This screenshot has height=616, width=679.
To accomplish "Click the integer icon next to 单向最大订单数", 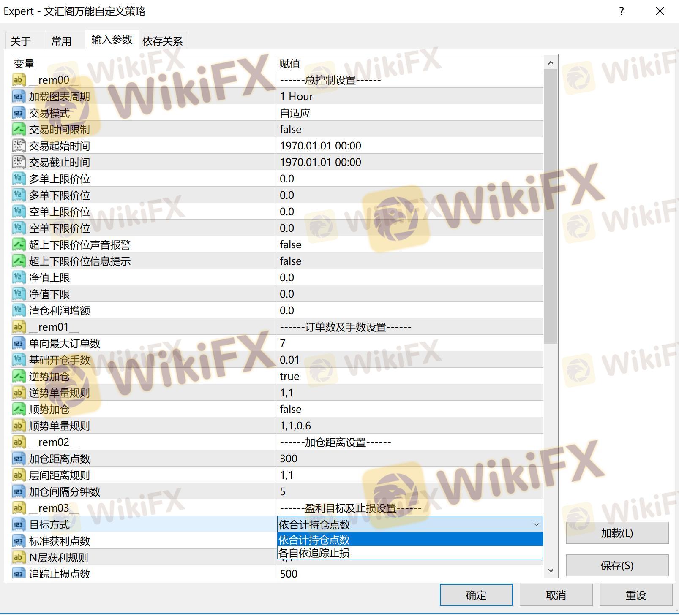I will [19, 343].
